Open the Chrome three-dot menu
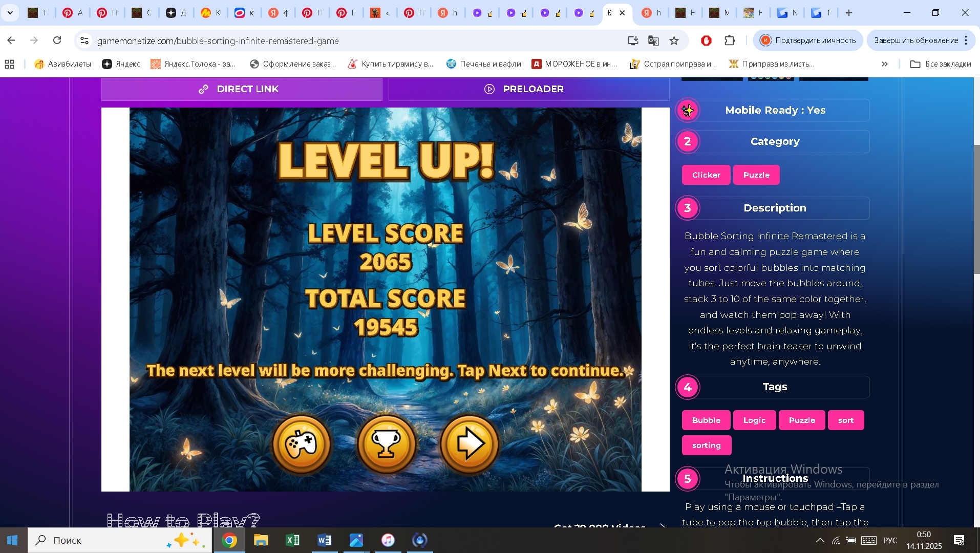The height and width of the screenshot is (553, 980). [966, 40]
